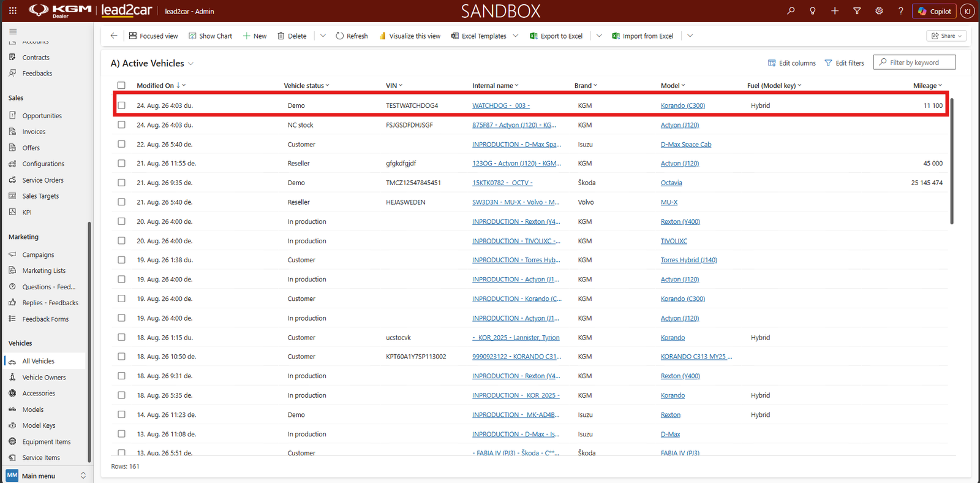
Task: Click Delete in command bar
Action: (292, 36)
